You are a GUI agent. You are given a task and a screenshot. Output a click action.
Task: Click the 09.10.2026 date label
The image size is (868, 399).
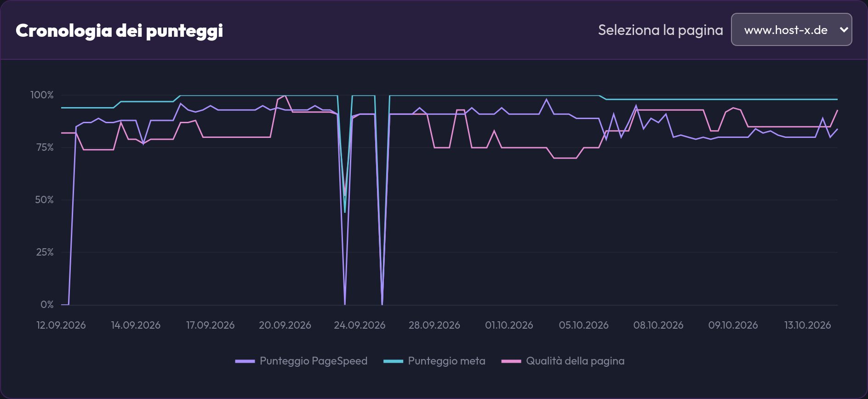tap(733, 325)
